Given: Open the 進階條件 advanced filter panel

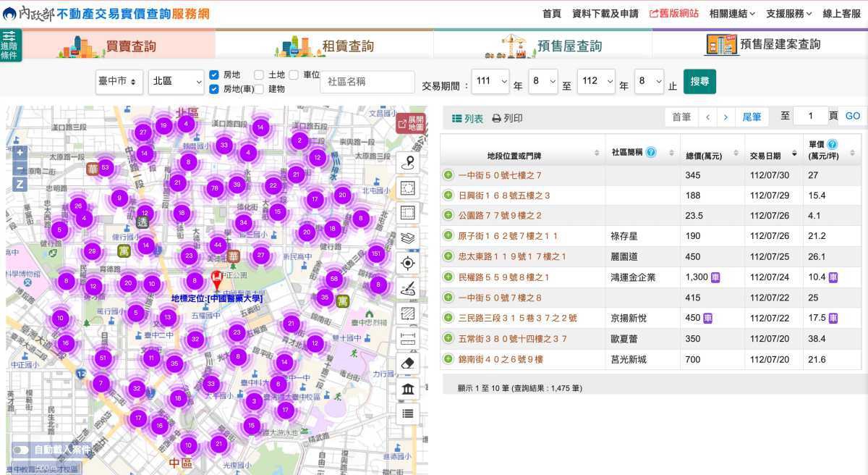Looking at the screenshot, I should click(x=9, y=46).
